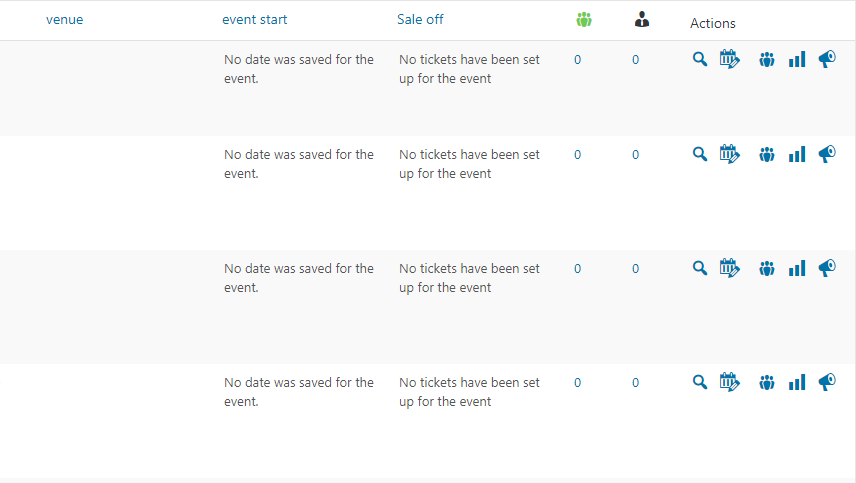Click bar chart icon in third row
Image resolution: width=856 pixels, height=483 pixels.
pos(797,268)
